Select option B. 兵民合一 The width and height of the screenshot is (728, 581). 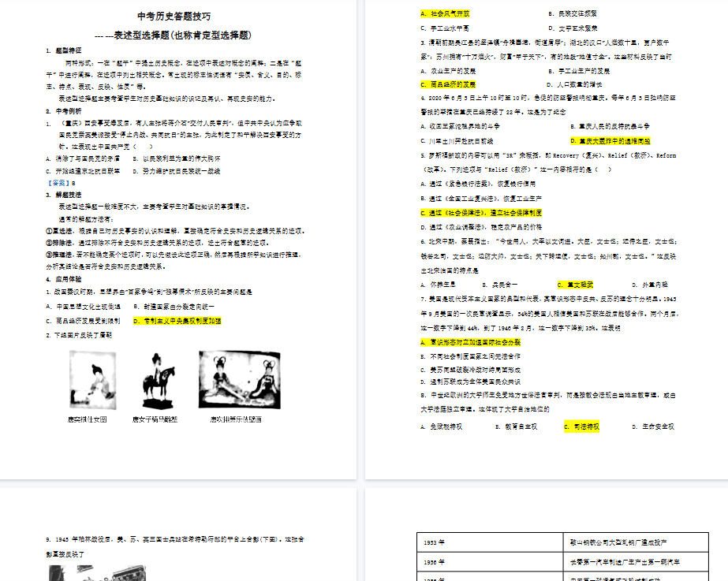[x=500, y=285]
